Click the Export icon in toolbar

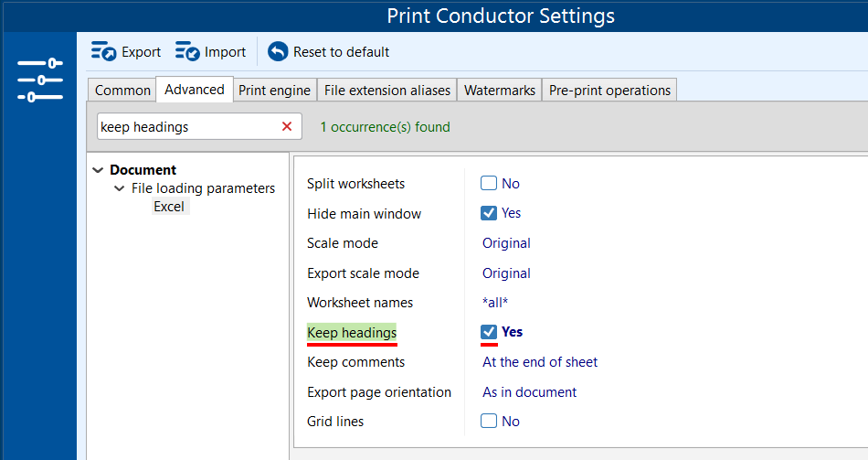103,52
